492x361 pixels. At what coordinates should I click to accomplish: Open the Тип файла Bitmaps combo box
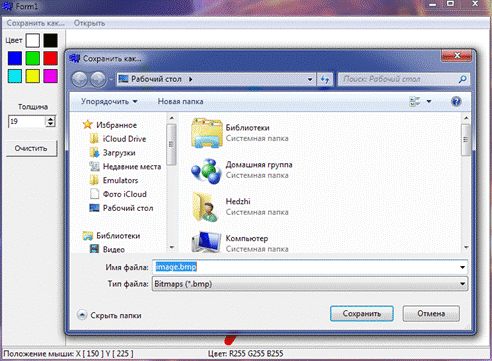tap(310, 284)
